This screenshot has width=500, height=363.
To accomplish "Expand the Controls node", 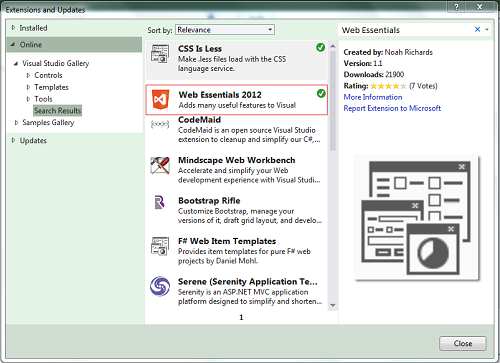I will pyautogui.click(x=28, y=75).
